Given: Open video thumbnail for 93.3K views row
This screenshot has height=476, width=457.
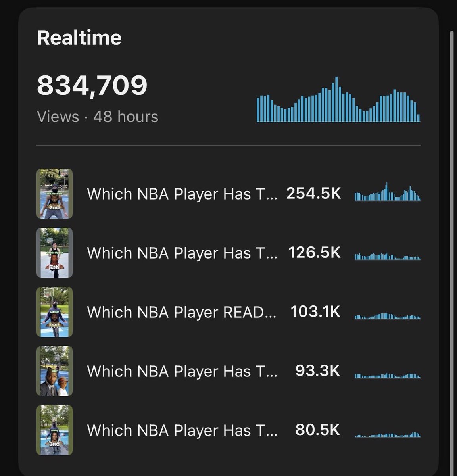Looking at the screenshot, I should tap(54, 371).
